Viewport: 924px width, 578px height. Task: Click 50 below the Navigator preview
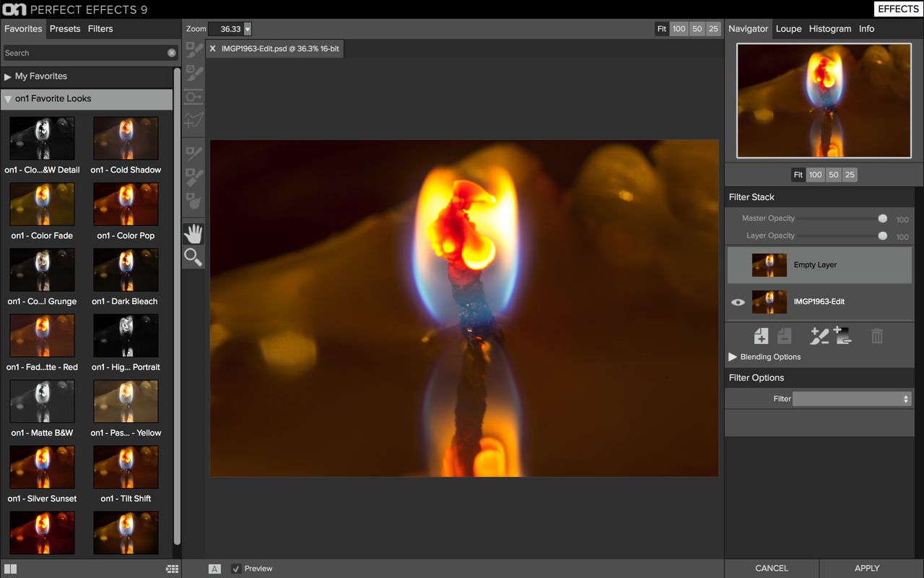click(x=833, y=175)
